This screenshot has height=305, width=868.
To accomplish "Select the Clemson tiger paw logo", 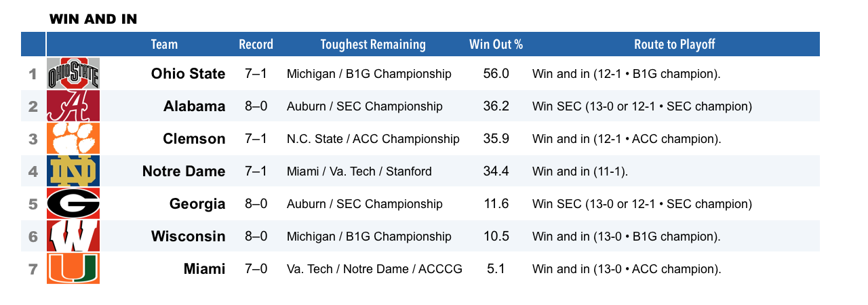I will pos(73,138).
